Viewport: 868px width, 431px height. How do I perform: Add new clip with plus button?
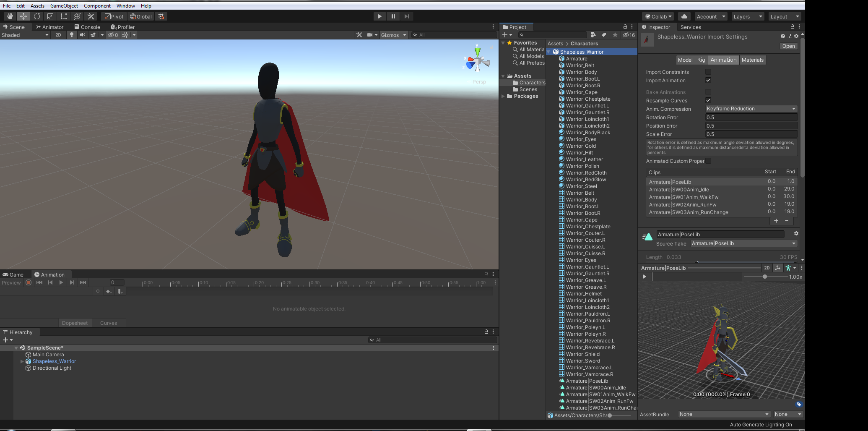[x=776, y=221]
